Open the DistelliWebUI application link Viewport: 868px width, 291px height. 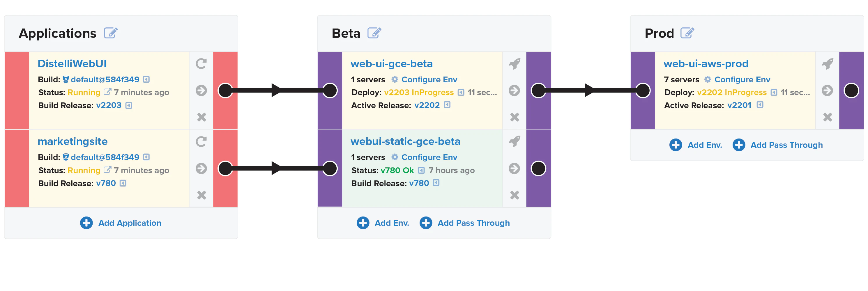pos(72,64)
